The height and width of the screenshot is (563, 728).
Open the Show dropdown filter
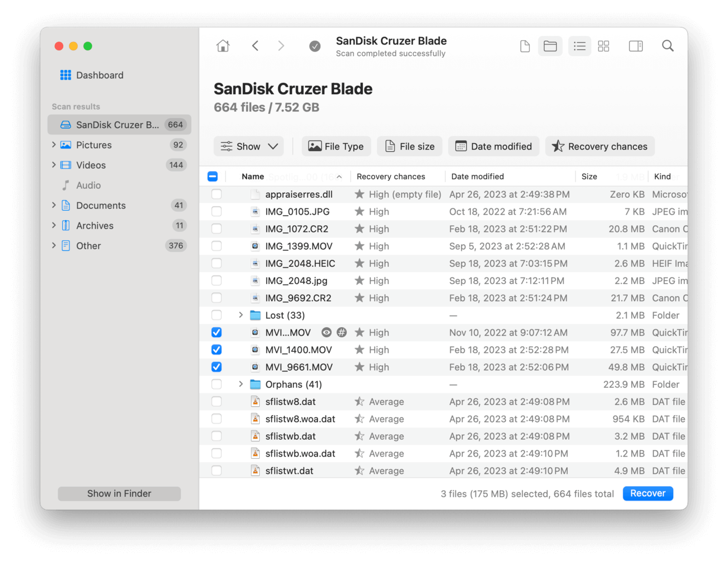click(249, 146)
